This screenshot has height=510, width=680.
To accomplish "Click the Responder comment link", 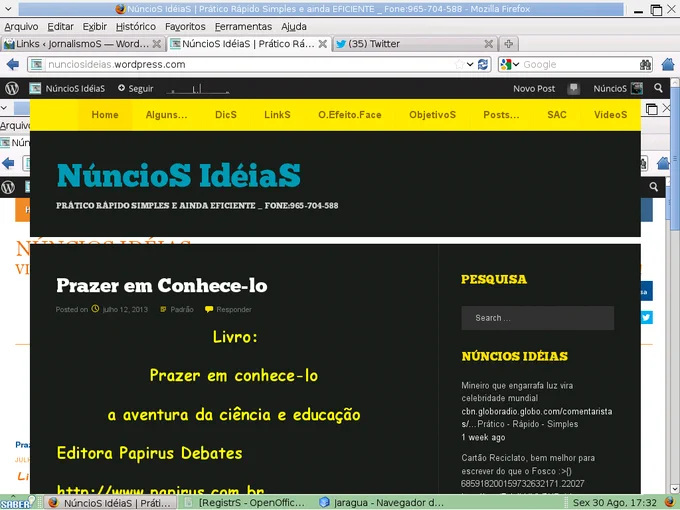I will (x=234, y=310).
